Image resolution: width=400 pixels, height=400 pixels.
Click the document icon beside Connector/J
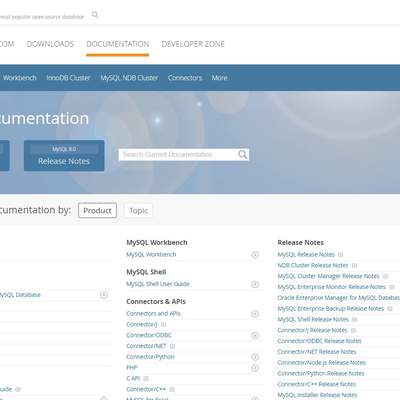[x=163, y=324]
